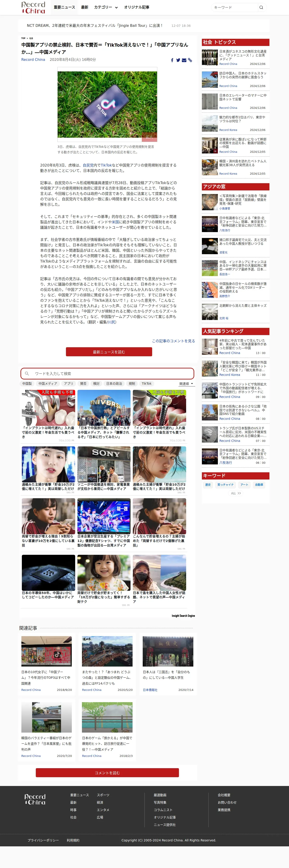Select the 日本の政治 search tag
The height and width of the screenshot is (868, 289).
114,384
